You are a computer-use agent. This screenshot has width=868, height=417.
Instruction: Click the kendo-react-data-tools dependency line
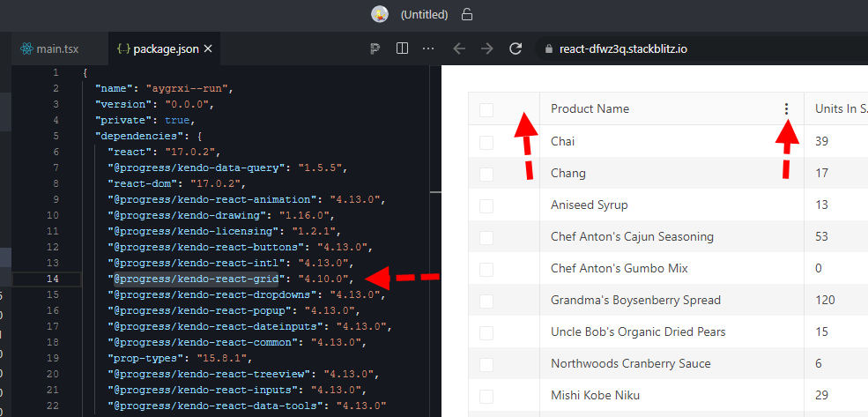(x=247, y=406)
